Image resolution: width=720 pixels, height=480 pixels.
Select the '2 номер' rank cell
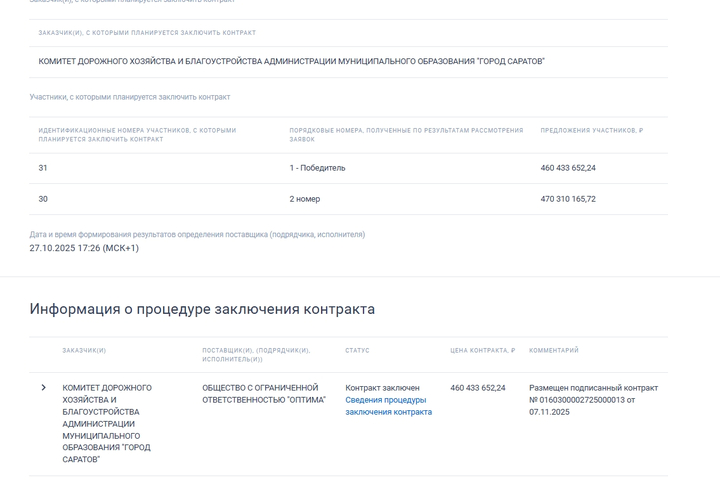pyautogui.click(x=305, y=199)
